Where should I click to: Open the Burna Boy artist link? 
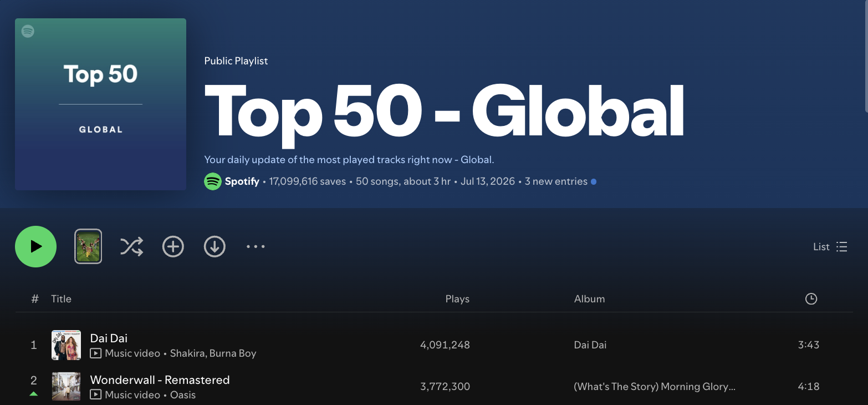233,353
